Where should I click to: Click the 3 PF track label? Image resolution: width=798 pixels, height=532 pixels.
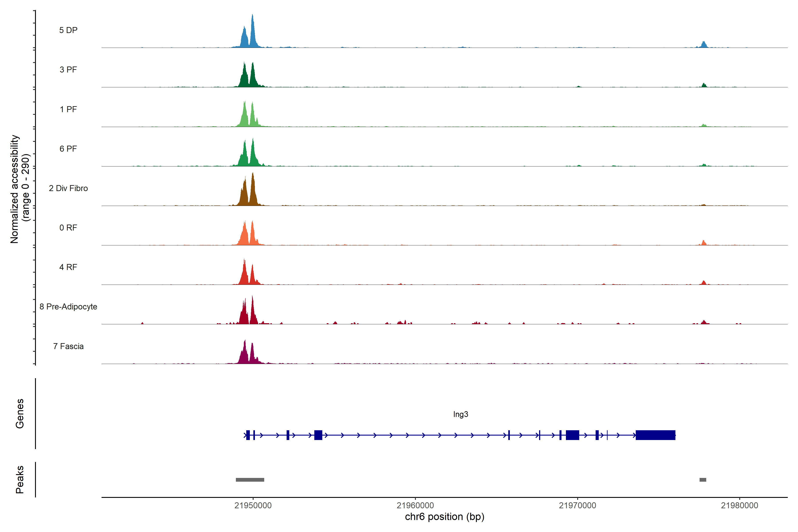68,70
